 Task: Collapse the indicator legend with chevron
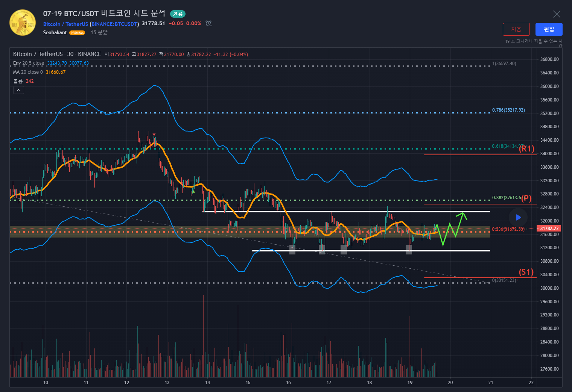point(18,90)
